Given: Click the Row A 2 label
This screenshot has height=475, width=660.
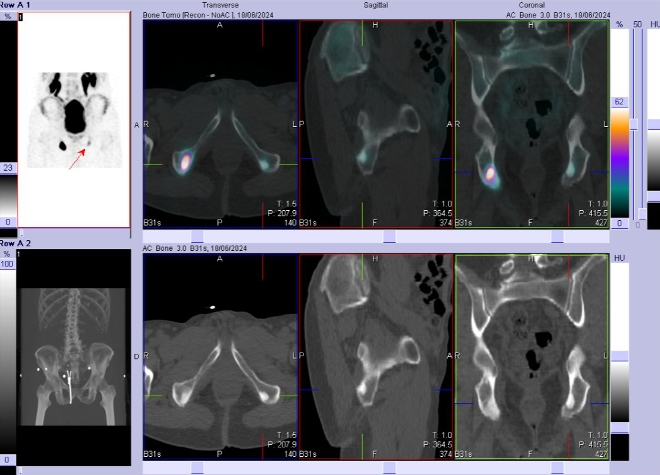Looking at the screenshot, I should click(15, 243).
